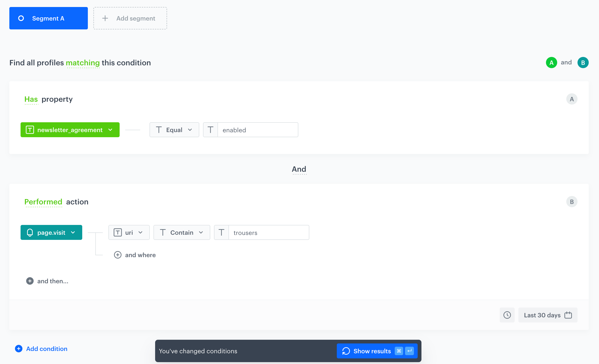Toggle the 'Has' property qualifier
The height and width of the screenshot is (364, 599).
pos(31,99)
